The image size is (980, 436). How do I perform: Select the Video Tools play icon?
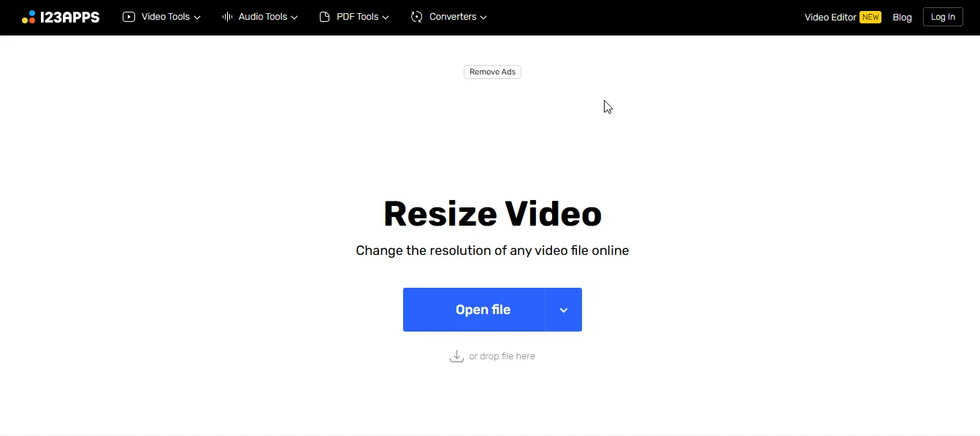(129, 16)
